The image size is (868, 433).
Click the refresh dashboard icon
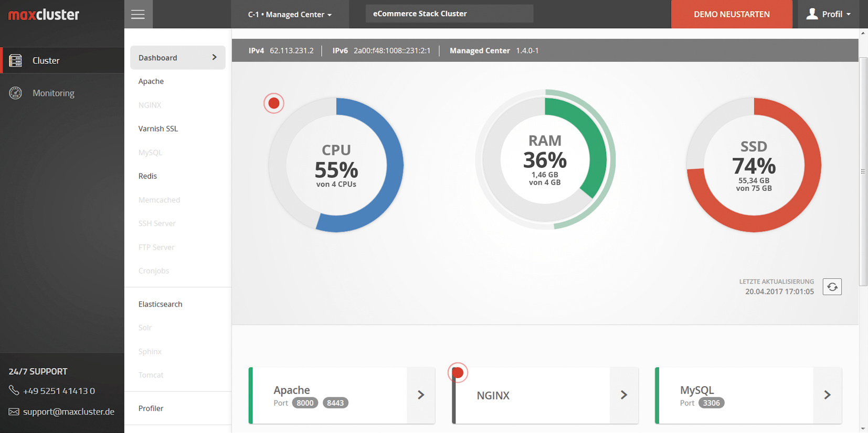[832, 287]
